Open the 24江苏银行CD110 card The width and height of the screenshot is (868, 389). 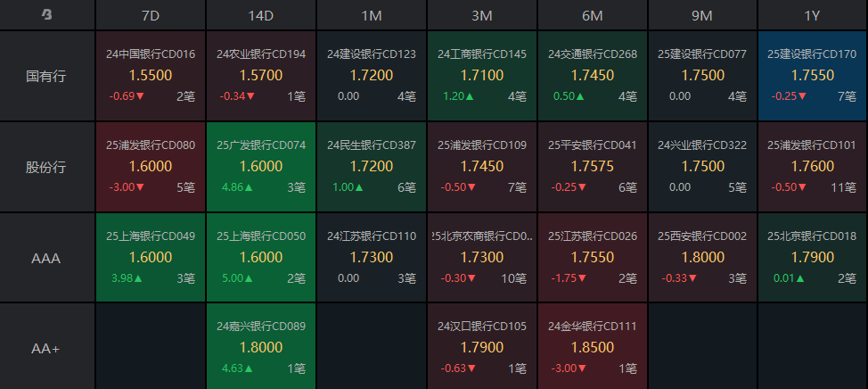(372, 258)
